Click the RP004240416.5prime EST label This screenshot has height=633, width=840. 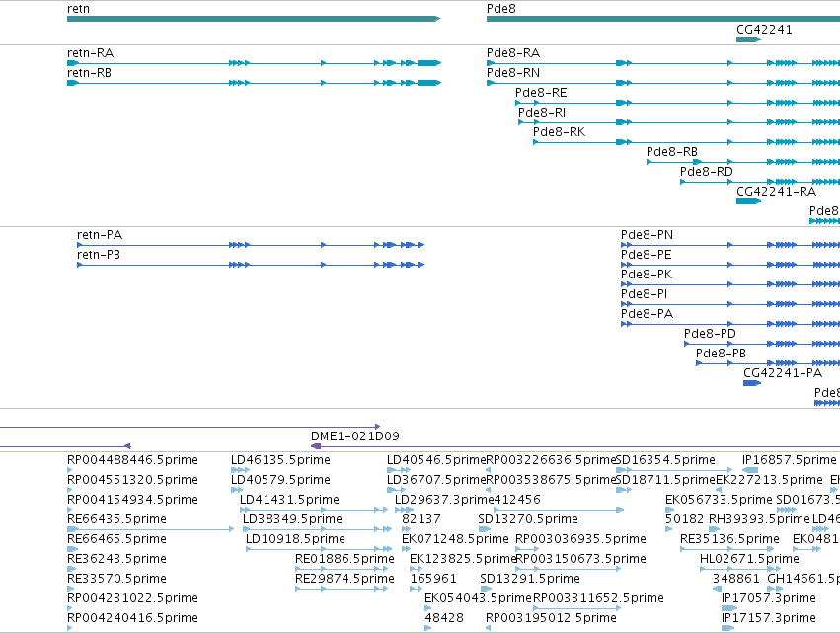click(132, 618)
